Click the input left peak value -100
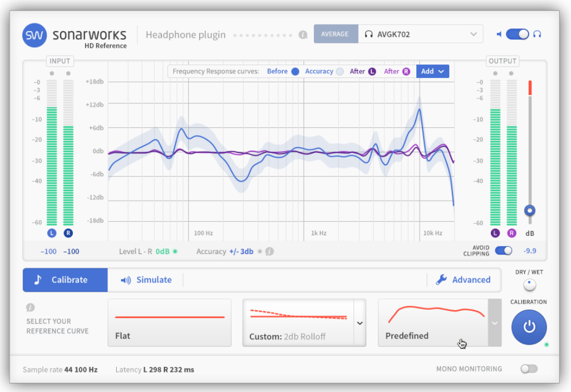The width and height of the screenshot is (571, 392). point(48,251)
